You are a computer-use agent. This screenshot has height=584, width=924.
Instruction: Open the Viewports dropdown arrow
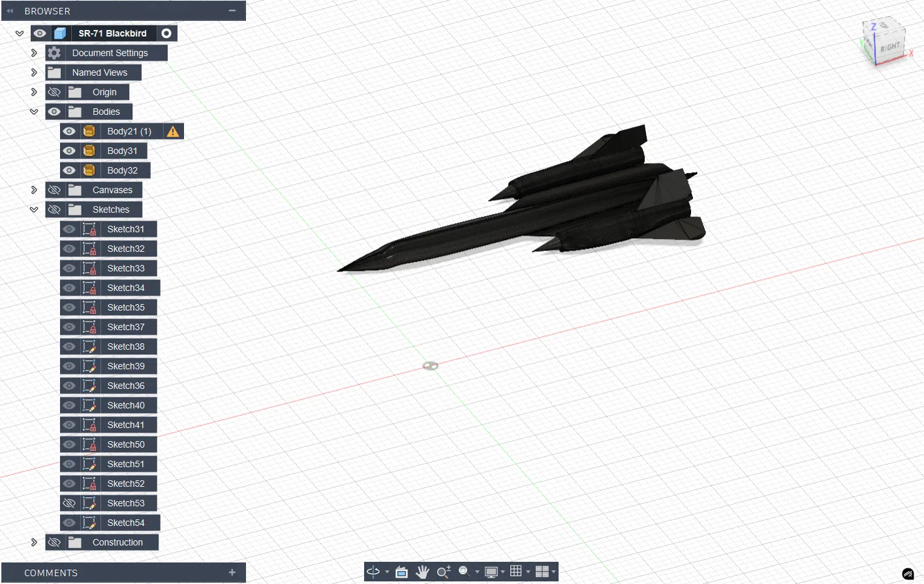tap(554, 572)
